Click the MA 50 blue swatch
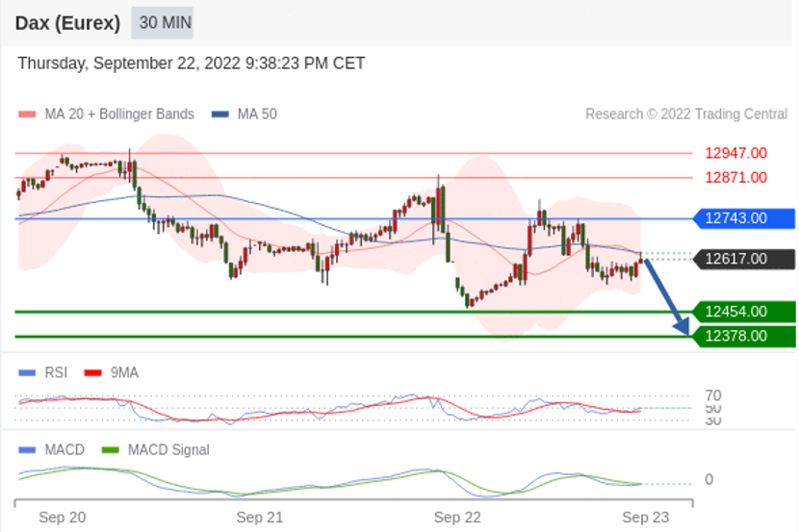 tap(220, 114)
